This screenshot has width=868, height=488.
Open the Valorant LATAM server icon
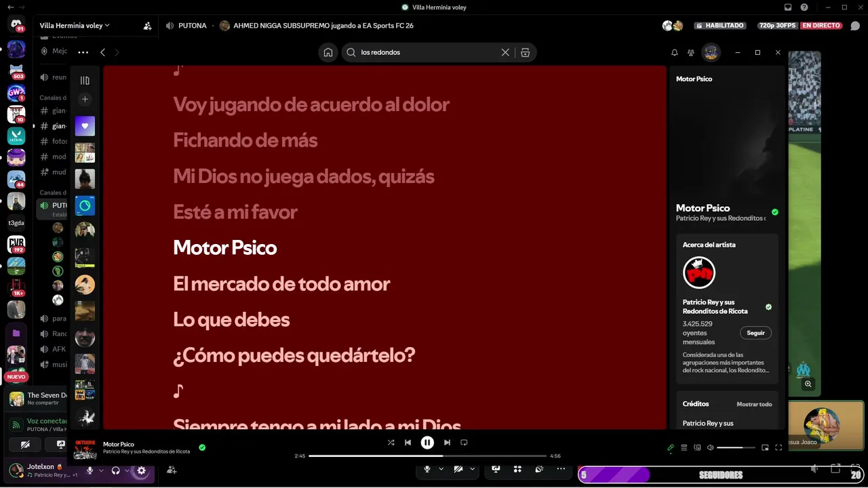pos(16,136)
